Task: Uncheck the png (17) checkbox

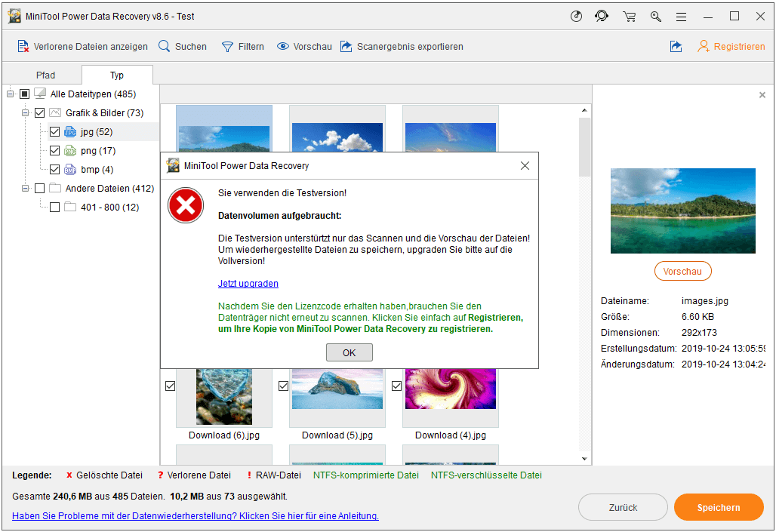Action: (55, 150)
